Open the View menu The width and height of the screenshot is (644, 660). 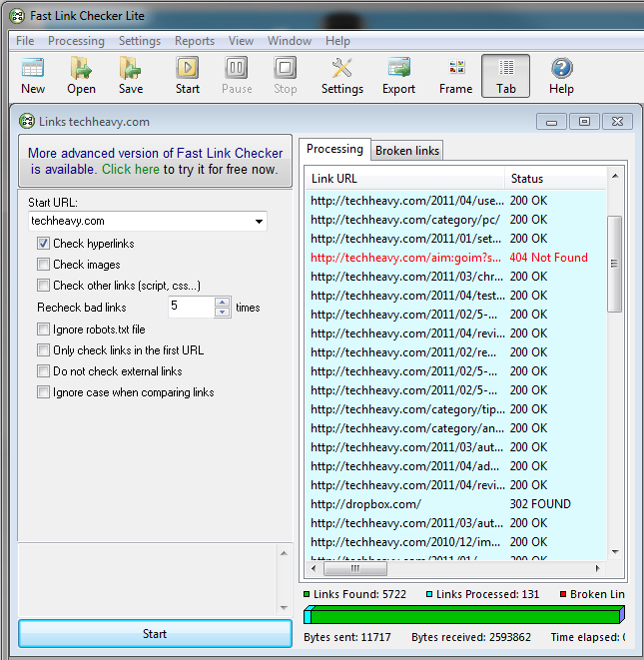click(241, 41)
